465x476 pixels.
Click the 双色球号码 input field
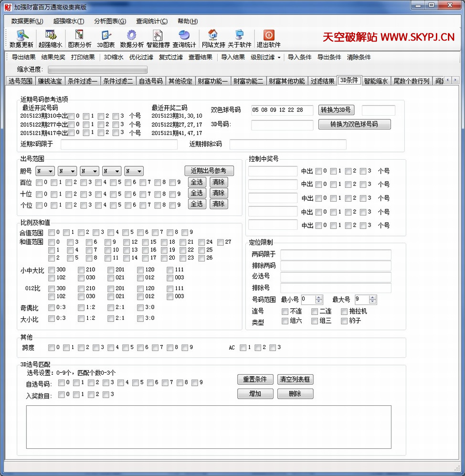282,110
